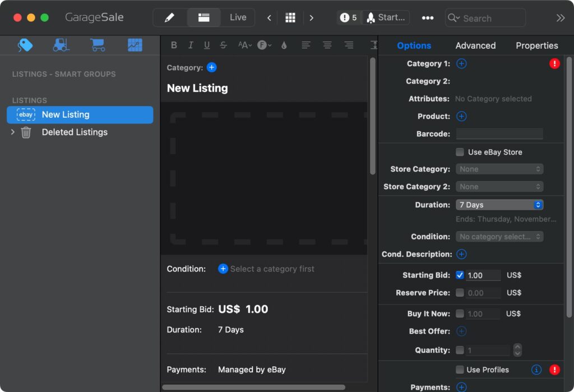
Task: Open the grid layout view in the toolbar
Action: 290,17
